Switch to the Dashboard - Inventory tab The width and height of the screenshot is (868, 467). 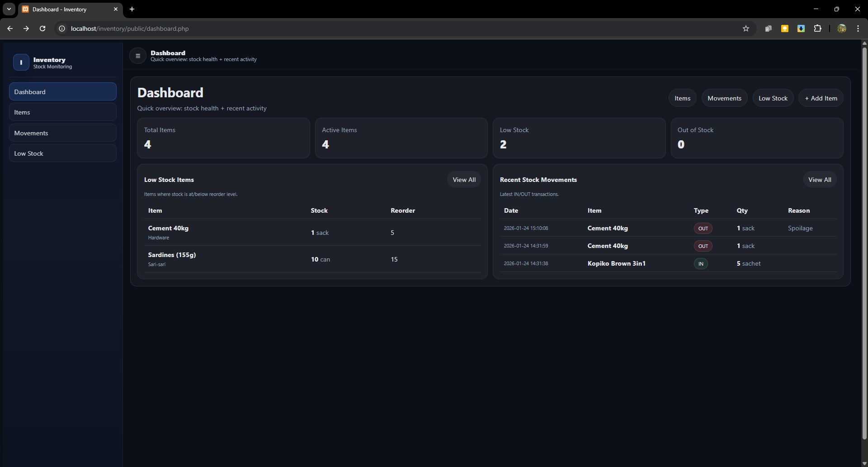pyautogui.click(x=63, y=9)
